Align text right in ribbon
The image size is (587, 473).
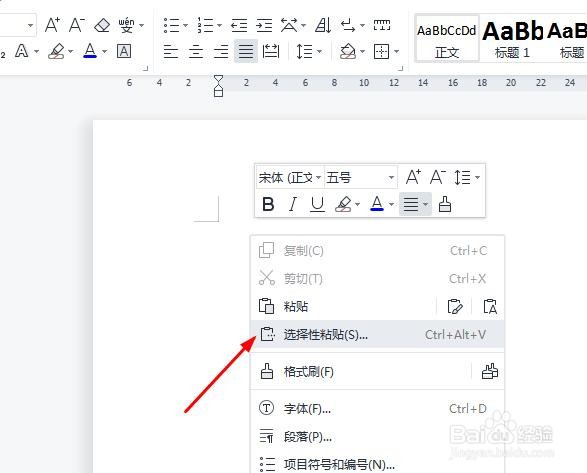tap(221, 51)
